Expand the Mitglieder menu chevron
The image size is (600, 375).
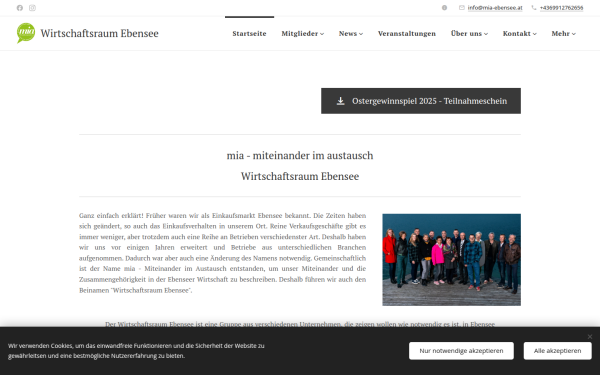point(322,34)
